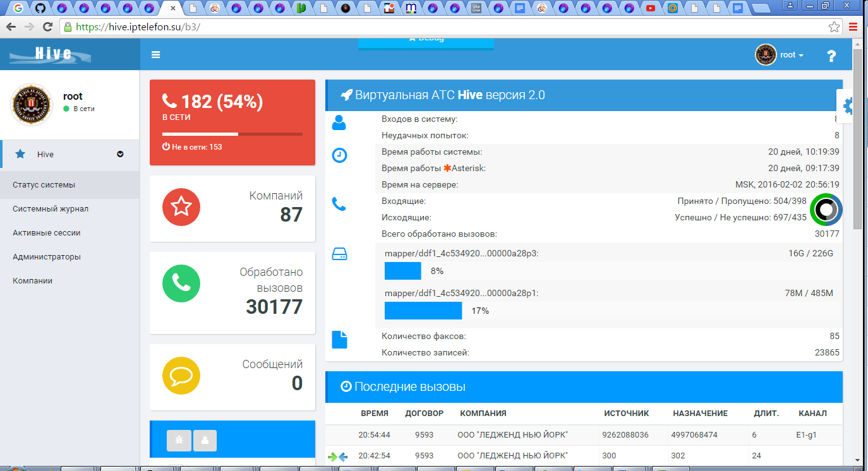Click the yellow chat icon on the Сообщений card

pyautogui.click(x=181, y=376)
